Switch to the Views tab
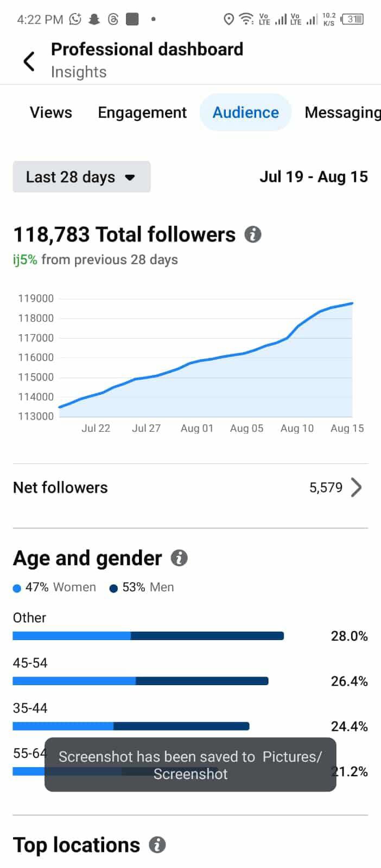 tap(51, 112)
